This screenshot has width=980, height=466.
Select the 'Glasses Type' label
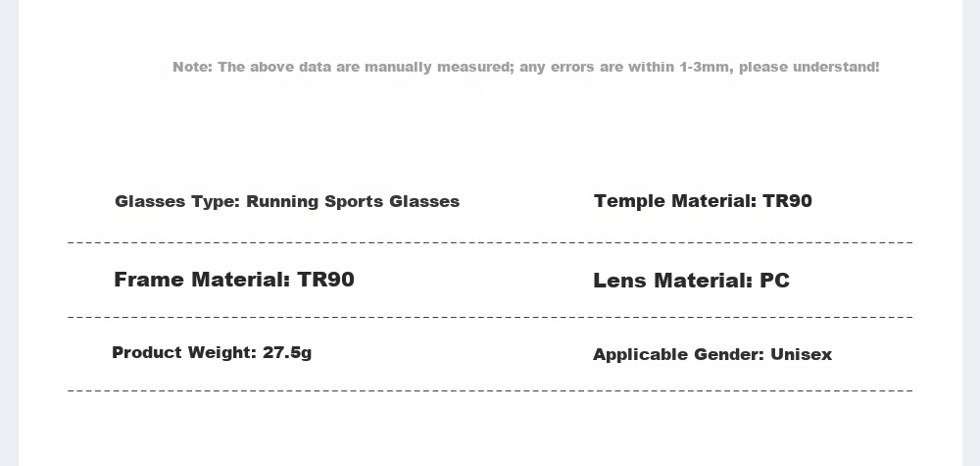[x=177, y=201]
